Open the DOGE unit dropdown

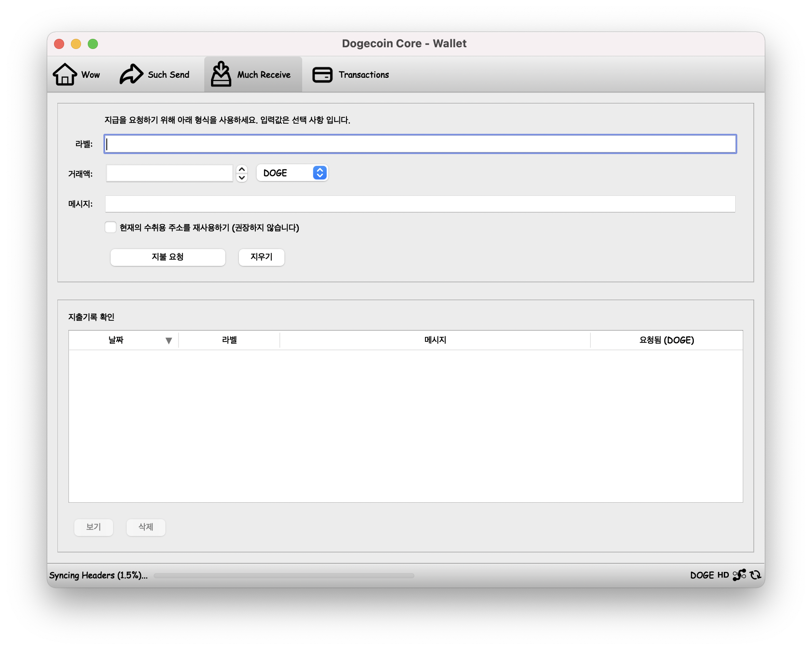292,173
